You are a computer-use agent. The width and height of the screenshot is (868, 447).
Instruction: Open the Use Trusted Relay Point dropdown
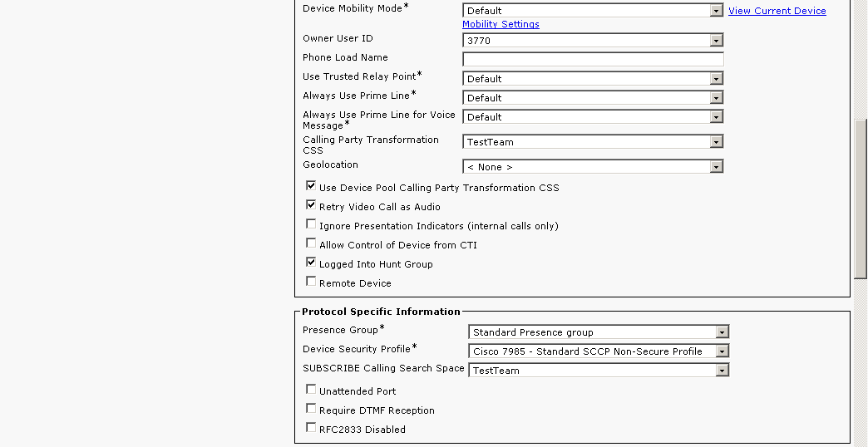click(x=592, y=79)
